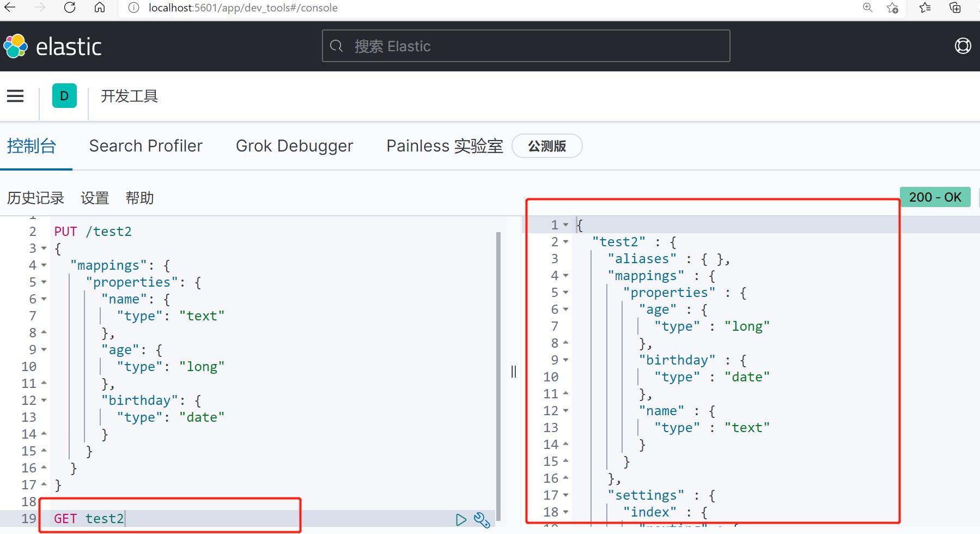The height and width of the screenshot is (534, 980).
Task: Collapse "mappings" fold arrow on output line 4
Action: pyautogui.click(x=565, y=276)
